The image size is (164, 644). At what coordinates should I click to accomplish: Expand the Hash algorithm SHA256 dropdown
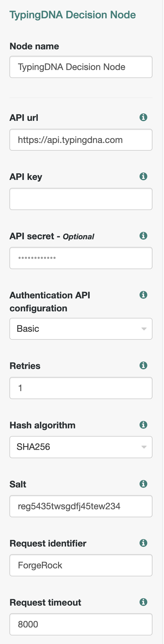click(x=81, y=447)
